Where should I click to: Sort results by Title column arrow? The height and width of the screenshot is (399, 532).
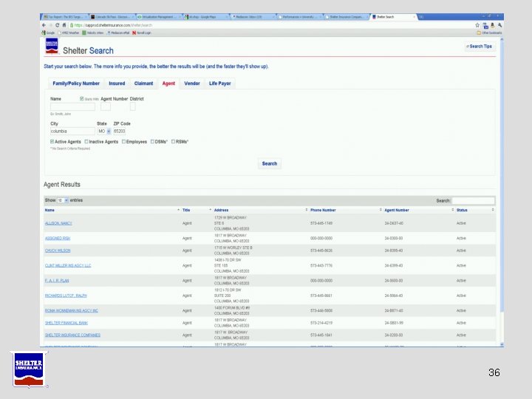211,210
